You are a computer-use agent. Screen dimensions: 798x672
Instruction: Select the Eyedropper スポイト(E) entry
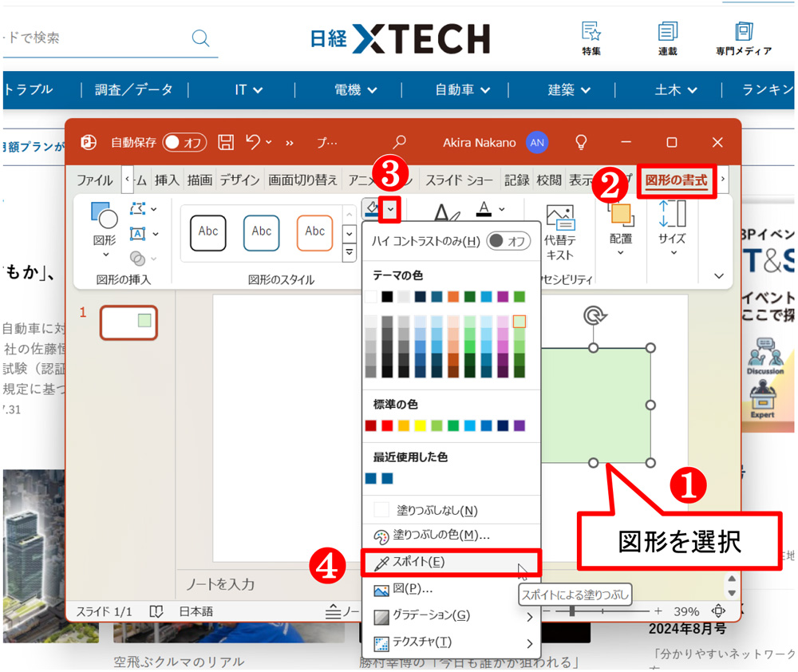coord(451,563)
